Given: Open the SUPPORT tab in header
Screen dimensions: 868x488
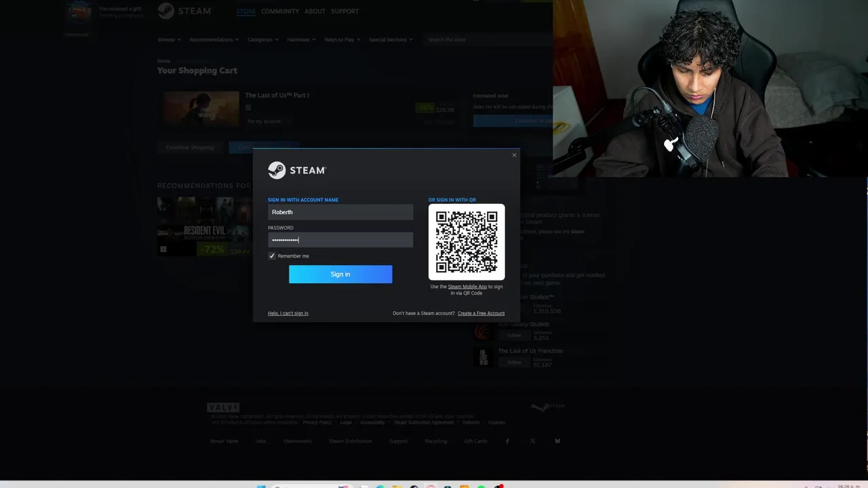Looking at the screenshot, I should [x=345, y=12].
